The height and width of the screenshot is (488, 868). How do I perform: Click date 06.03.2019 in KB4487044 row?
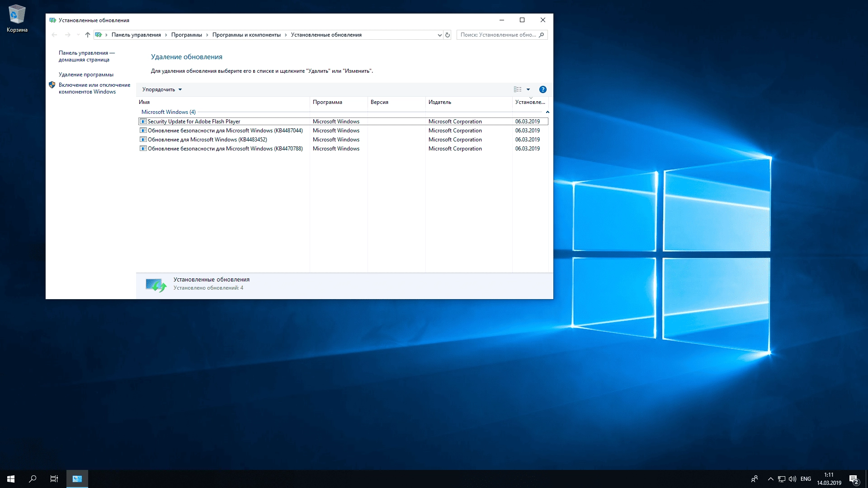(x=527, y=131)
